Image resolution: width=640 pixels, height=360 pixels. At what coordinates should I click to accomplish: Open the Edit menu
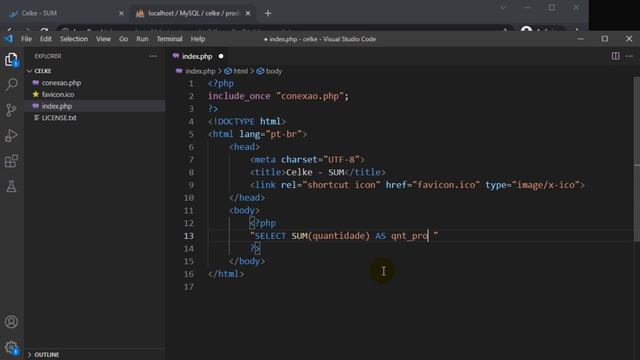(x=46, y=39)
